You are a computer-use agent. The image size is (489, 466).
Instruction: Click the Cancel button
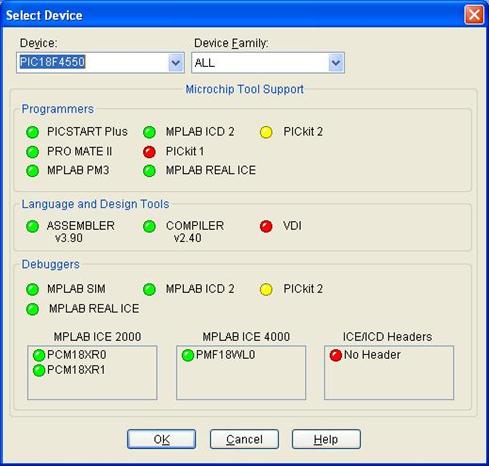244,439
